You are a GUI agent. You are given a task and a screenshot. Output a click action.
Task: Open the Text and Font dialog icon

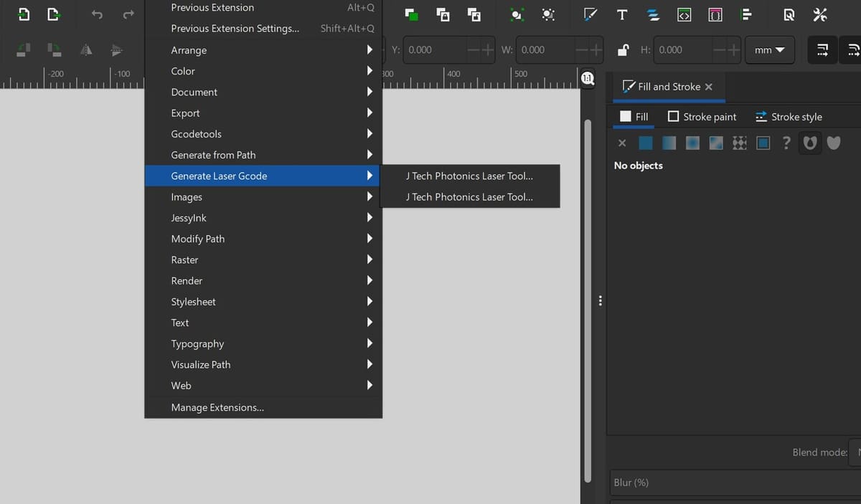[622, 14]
